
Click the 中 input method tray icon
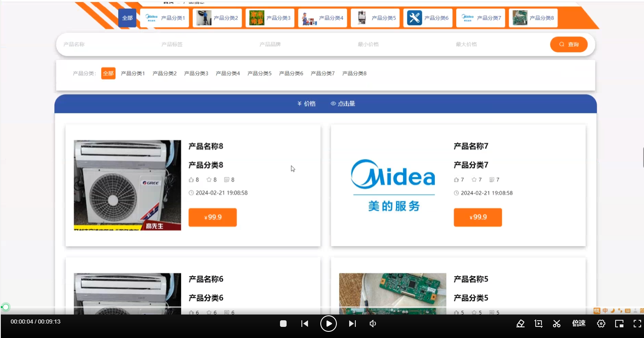coord(605,311)
